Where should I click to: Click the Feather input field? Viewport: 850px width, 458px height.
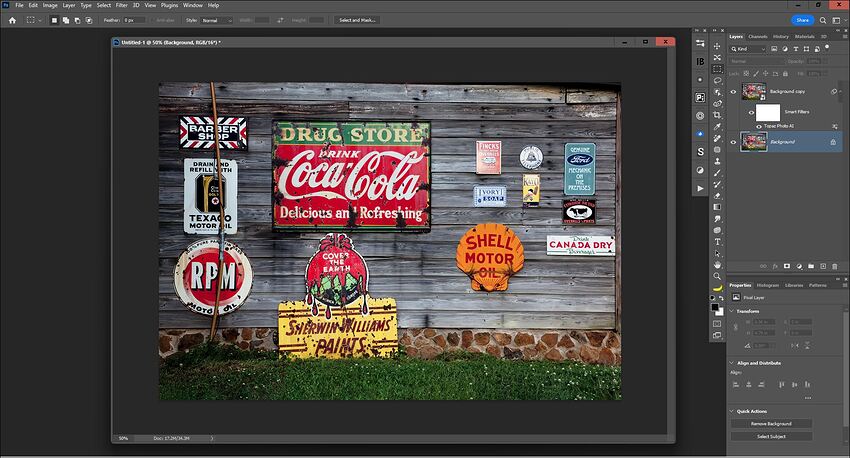pos(134,20)
